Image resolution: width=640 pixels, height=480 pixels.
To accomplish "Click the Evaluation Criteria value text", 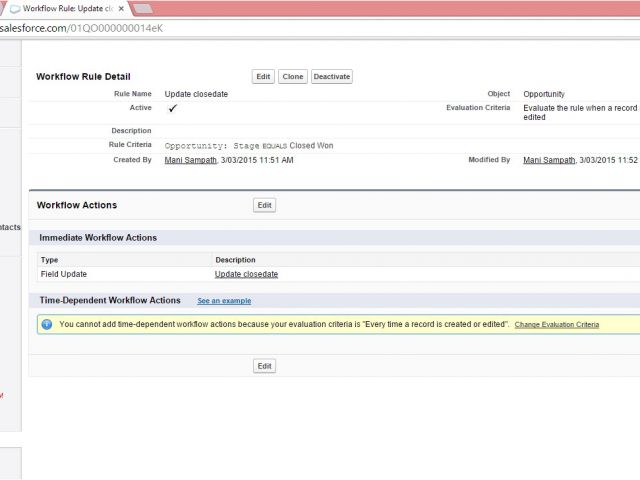I will 581,113.
